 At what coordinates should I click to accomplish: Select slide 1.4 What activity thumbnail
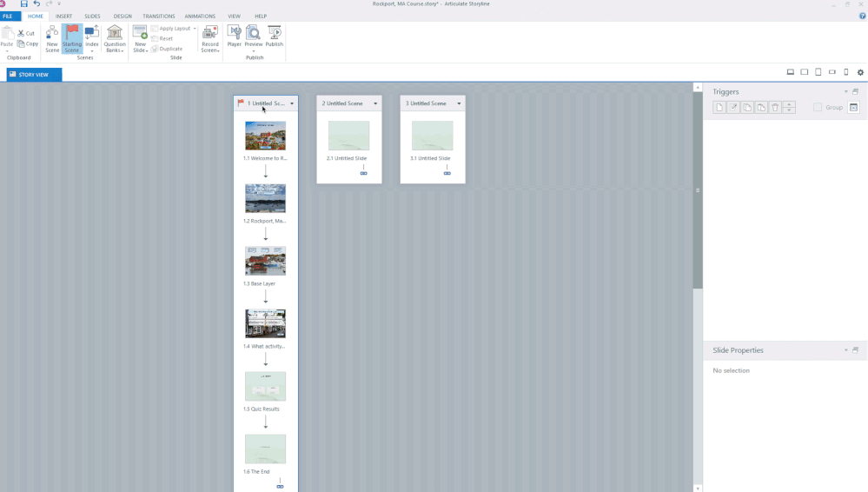[266, 323]
